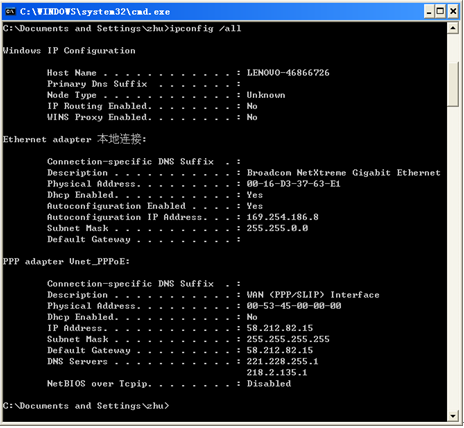Click the scrollbar down arrow
The width and height of the screenshot is (464, 428).
click(x=453, y=416)
